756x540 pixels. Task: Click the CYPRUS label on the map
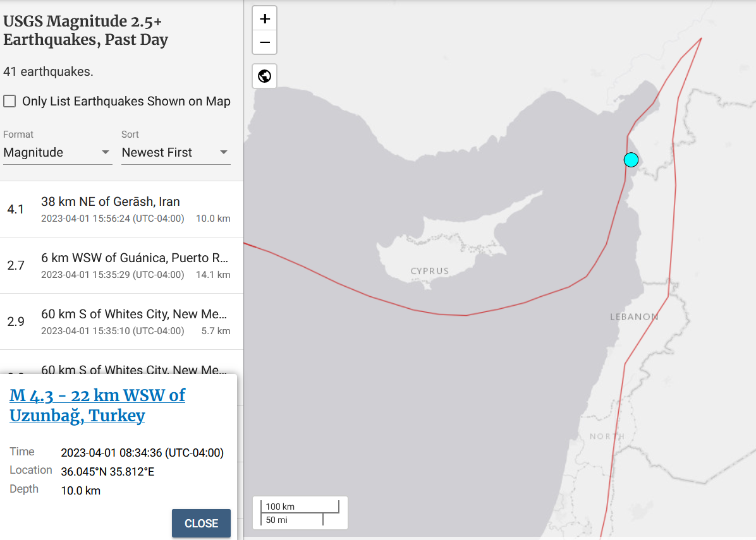pyautogui.click(x=430, y=271)
